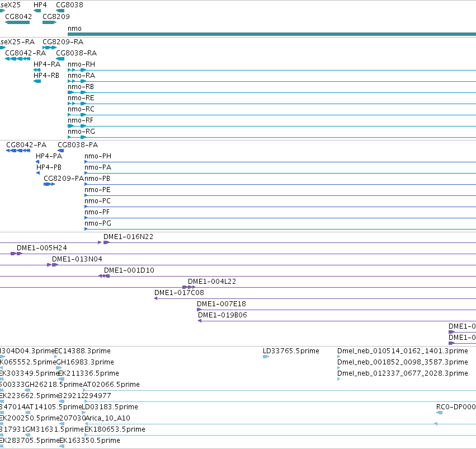476x449 pixels.
Task: Click the CG8038-PA protein label
Action: 78,145
